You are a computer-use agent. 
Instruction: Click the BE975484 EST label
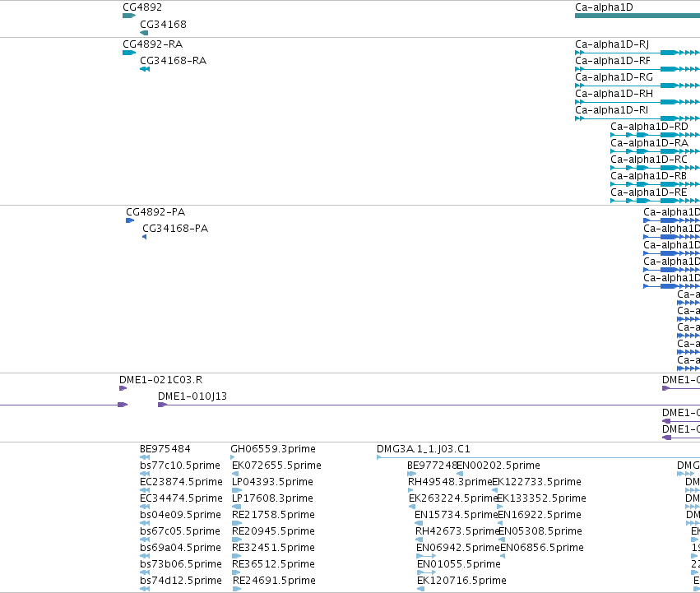[165, 449]
